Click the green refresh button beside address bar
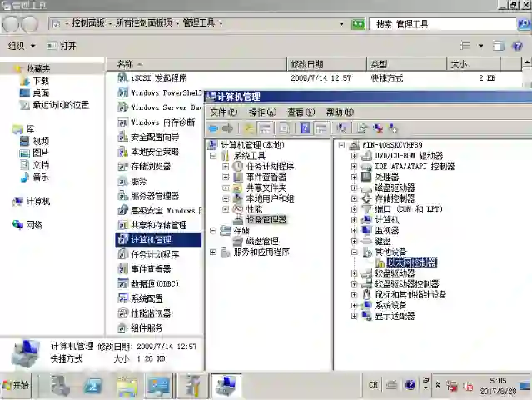Image resolution: width=532 pixels, height=400 pixels. (x=358, y=24)
